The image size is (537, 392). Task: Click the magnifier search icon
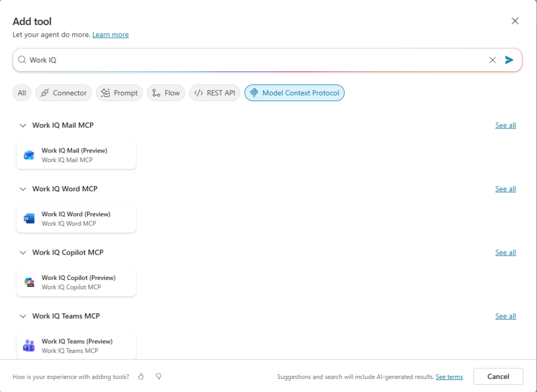coord(22,60)
